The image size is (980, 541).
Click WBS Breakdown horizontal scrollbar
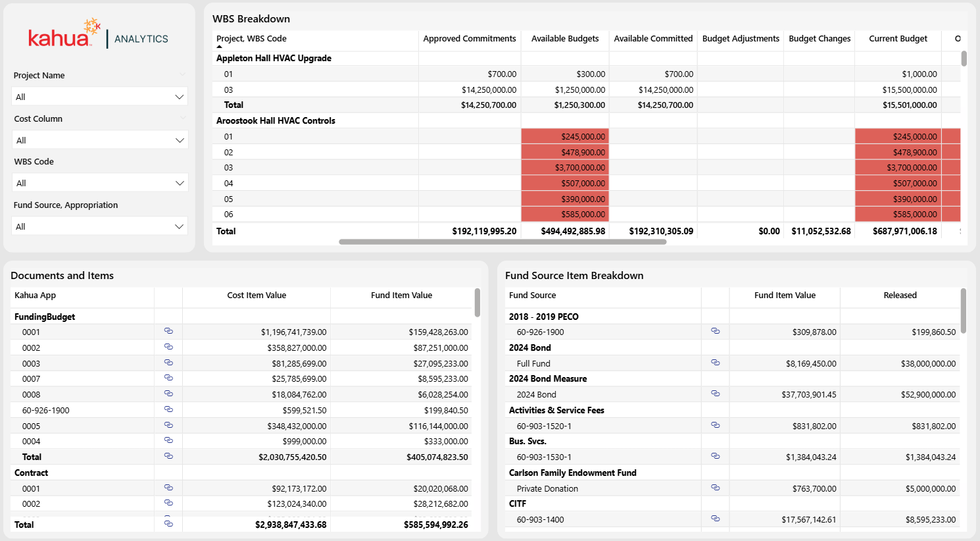pyautogui.click(x=502, y=242)
